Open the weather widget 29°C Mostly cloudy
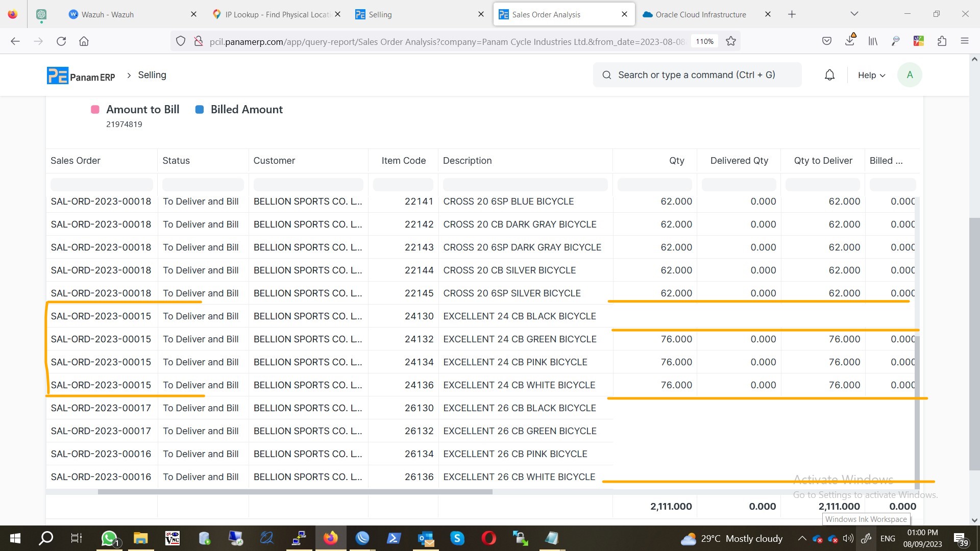 click(731, 538)
